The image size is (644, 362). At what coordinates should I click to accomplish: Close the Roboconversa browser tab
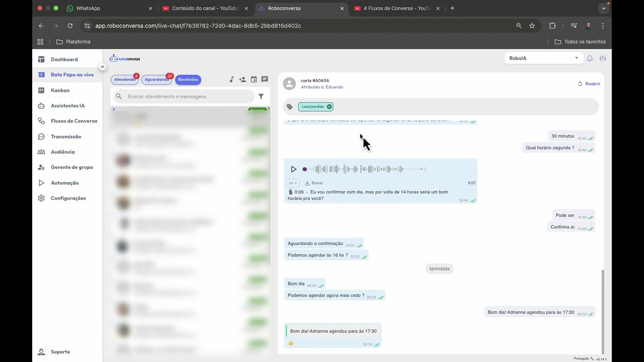(342, 9)
